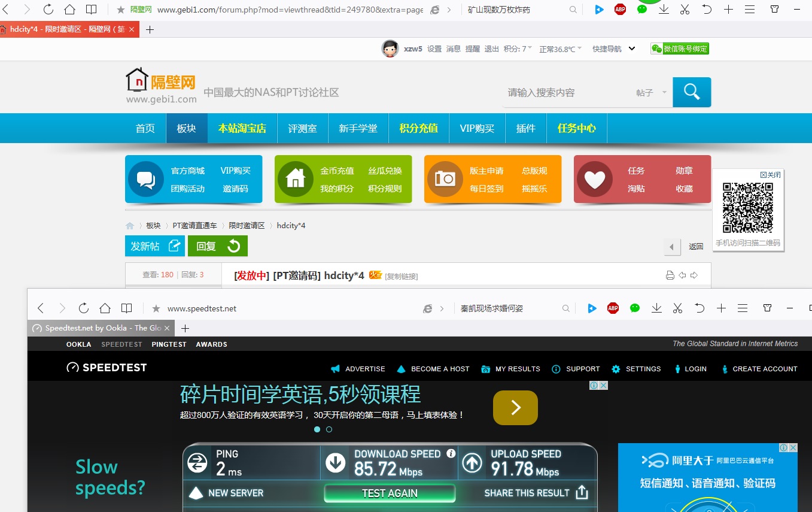The height and width of the screenshot is (512, 812).
Task: Click the 复制链接 link beside thread title
Action: (402, 276)
